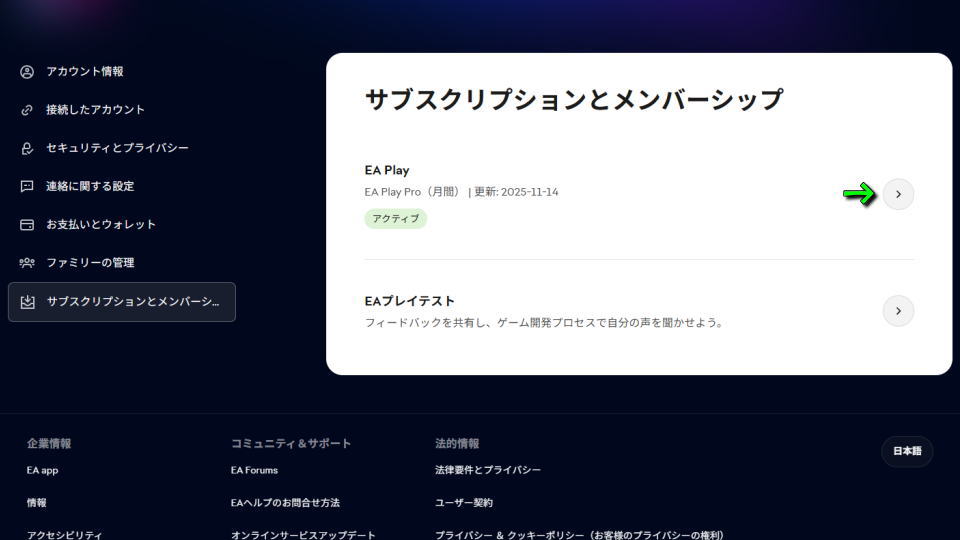Click the 企業情報 footer heading
This screenshot has height=540, width=960.
49,443
